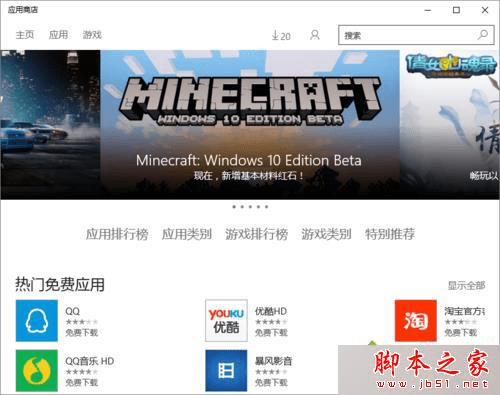This screenshot has width=500, height=395.
Task: Open the QQ音乐 HD app title
Action: 90,361
